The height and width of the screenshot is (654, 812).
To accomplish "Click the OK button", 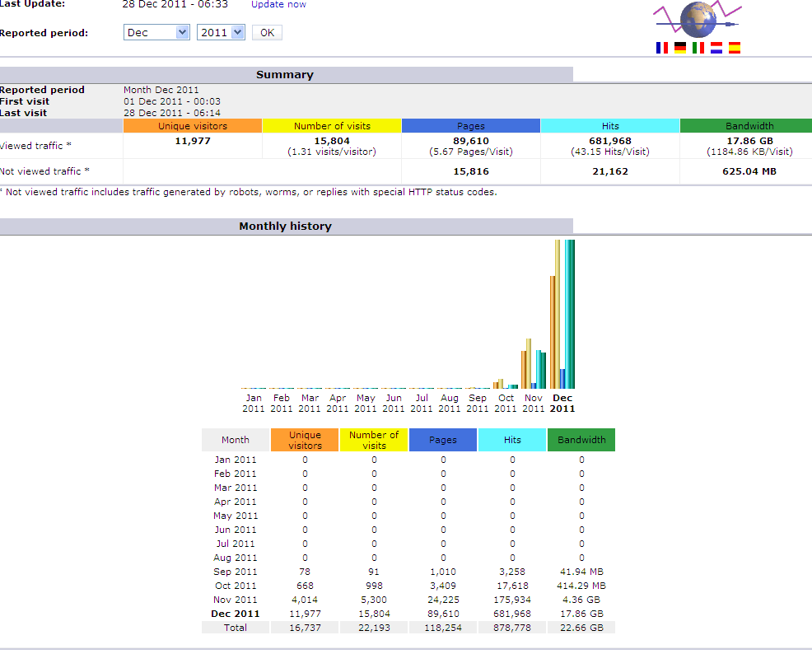I will coord(267,32).
